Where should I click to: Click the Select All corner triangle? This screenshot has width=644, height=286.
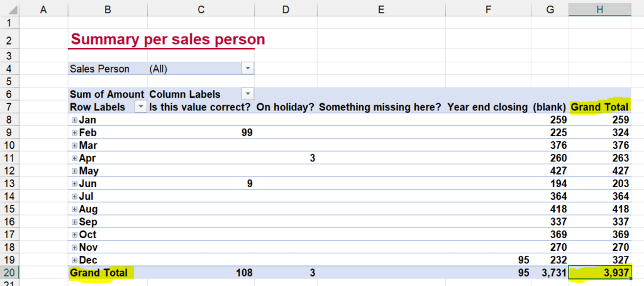pos(9,9)
